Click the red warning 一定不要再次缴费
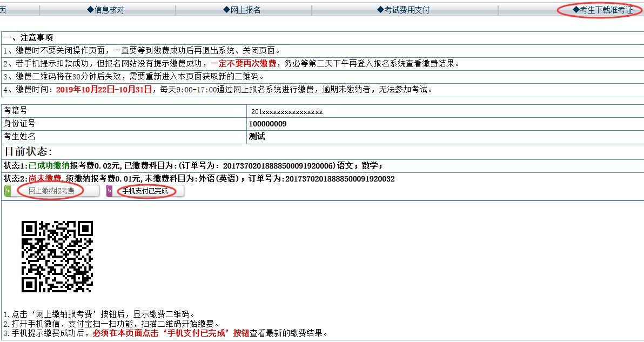This screenshot has width=644, height=342. tap(243, 63)
